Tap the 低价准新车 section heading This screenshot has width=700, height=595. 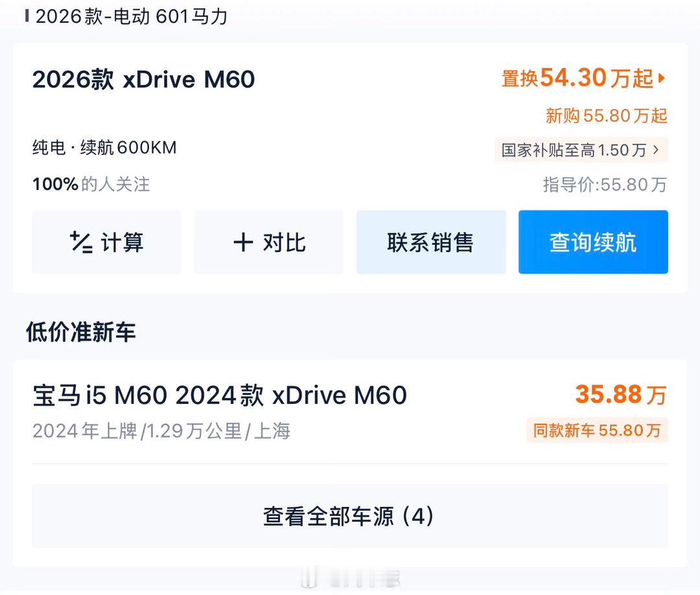point(81,332)
